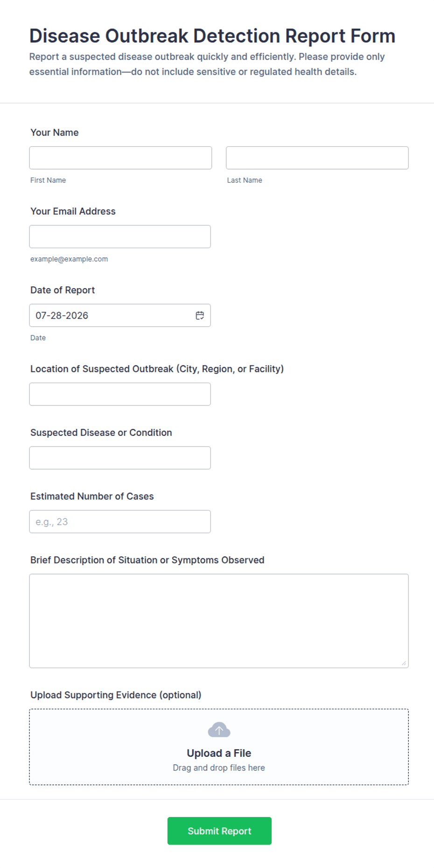Select the Last Name text field
The image size is (434, 868).
[x=317, y=158]
